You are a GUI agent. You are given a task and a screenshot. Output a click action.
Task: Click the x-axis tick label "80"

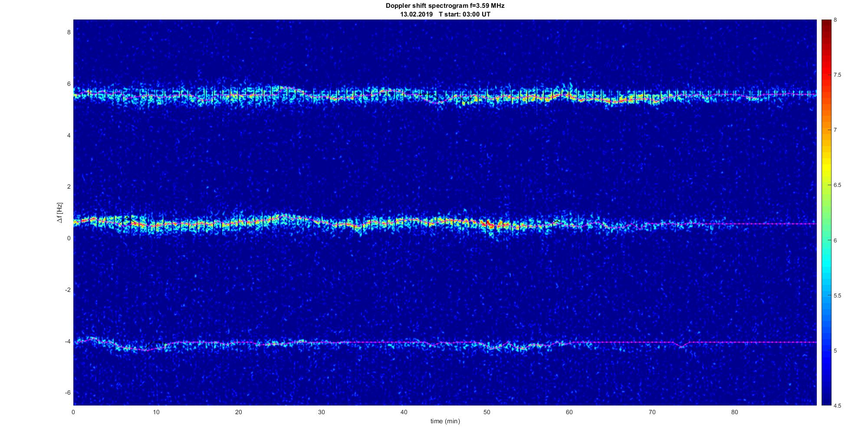pos(735,412)
